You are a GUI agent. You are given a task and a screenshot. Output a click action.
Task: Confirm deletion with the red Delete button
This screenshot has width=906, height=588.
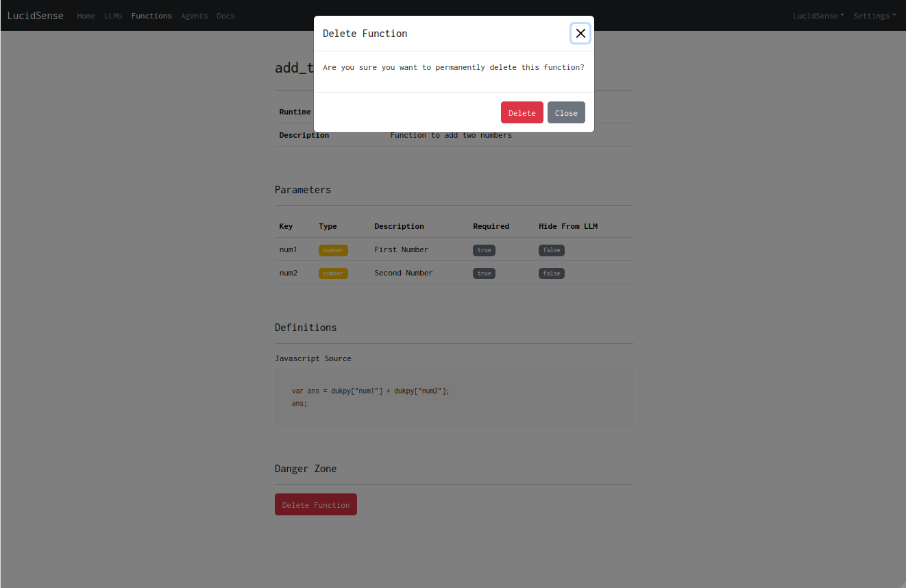pyautogui.click(x=522, y=113)
